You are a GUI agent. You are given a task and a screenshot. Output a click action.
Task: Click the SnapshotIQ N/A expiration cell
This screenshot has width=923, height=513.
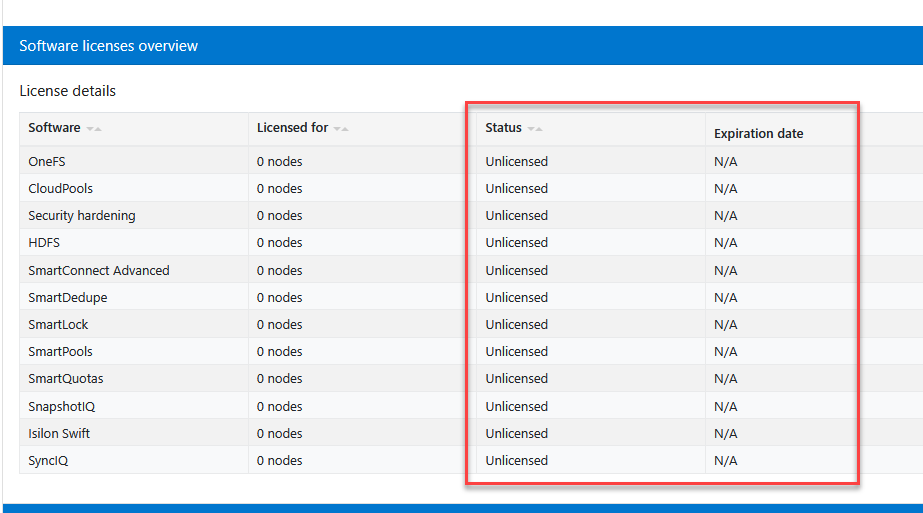725,406
